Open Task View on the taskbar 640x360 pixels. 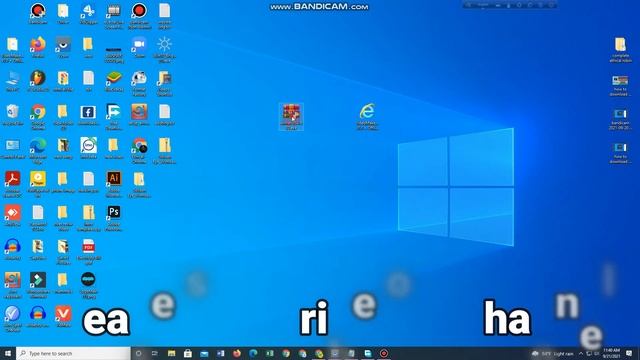click(155, 353)
